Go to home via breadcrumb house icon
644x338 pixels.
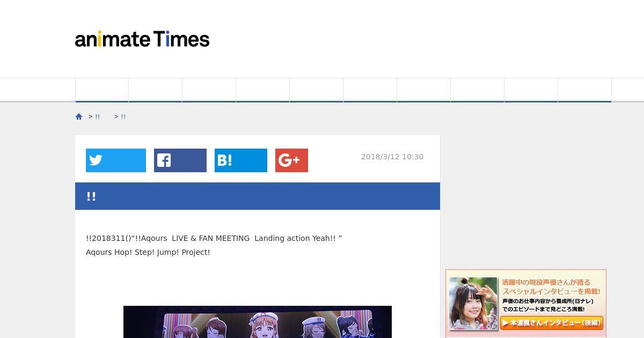tap(79, 116)
